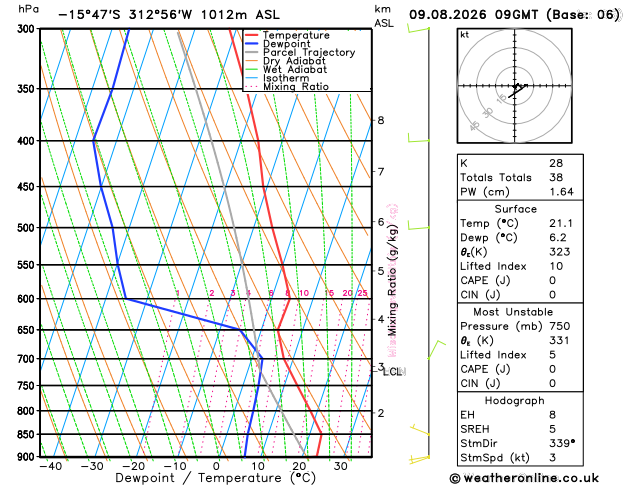This screenshot has width=629, height=486.
Task: Click the Hodograph section heading
Action: [514, 401]
